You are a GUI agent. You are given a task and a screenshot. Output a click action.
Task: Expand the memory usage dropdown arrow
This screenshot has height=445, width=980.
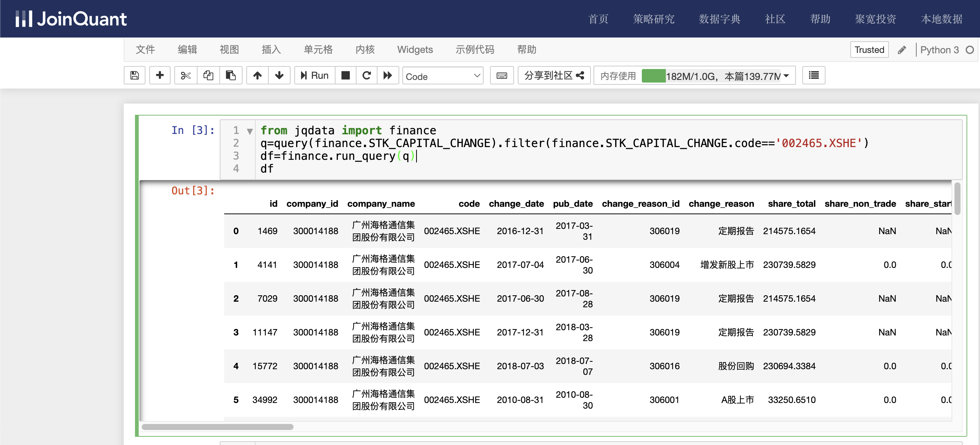(x=786, y=76)
